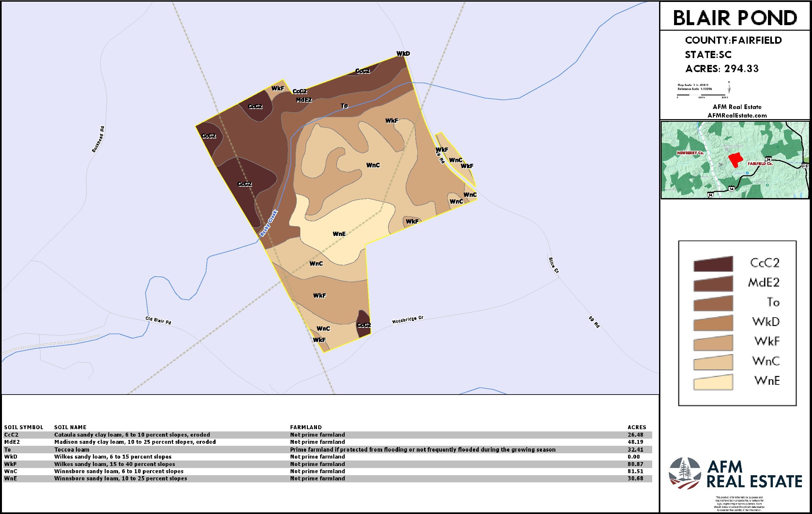Image resolution: width=812 pixels, height=514 pixels.
Task: Click the AFMRealEstate.com website link
Action: (737, 116)
